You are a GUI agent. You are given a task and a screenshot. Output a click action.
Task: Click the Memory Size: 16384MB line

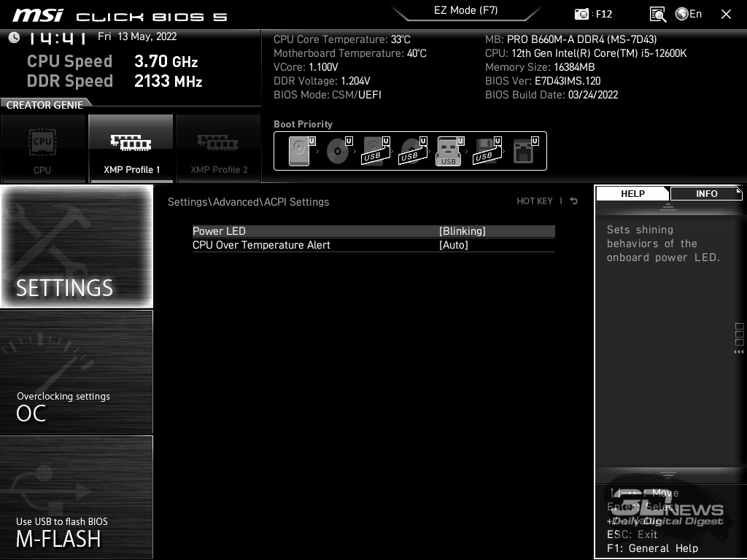(540, 66)
